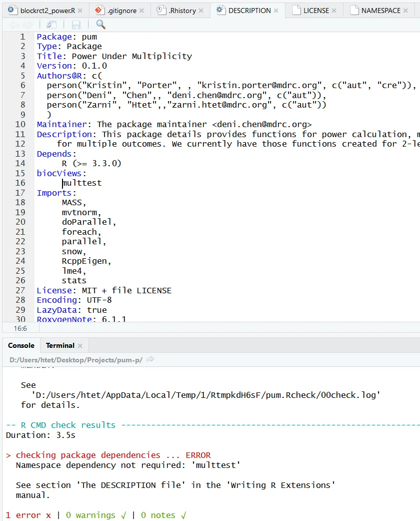Click the document icon on LICENSE tab

(x=296, y=10)
